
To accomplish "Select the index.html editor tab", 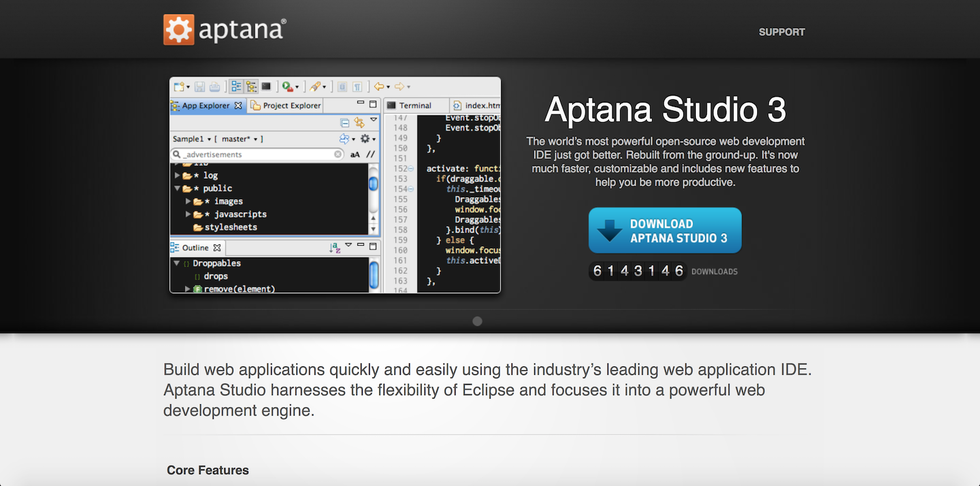I will [476, 105].
